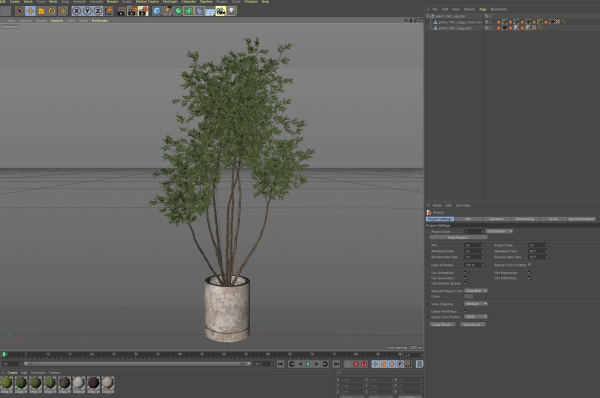Screen dimensions: 600x398
Task: Open Input Color Profile dropdown
Action: [x=476, y=317]
